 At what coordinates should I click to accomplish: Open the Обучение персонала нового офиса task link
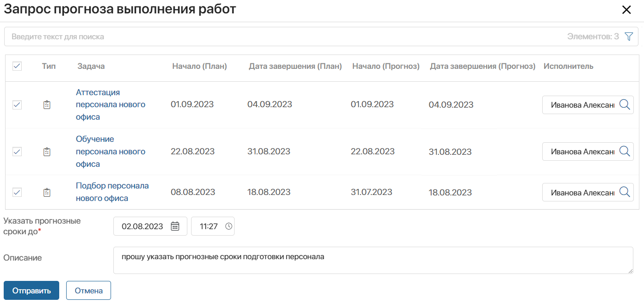(111, 152)
